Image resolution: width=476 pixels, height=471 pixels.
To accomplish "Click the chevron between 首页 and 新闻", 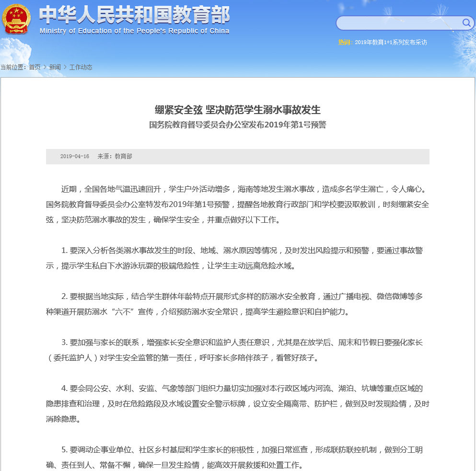I will [x=45, y=67].
